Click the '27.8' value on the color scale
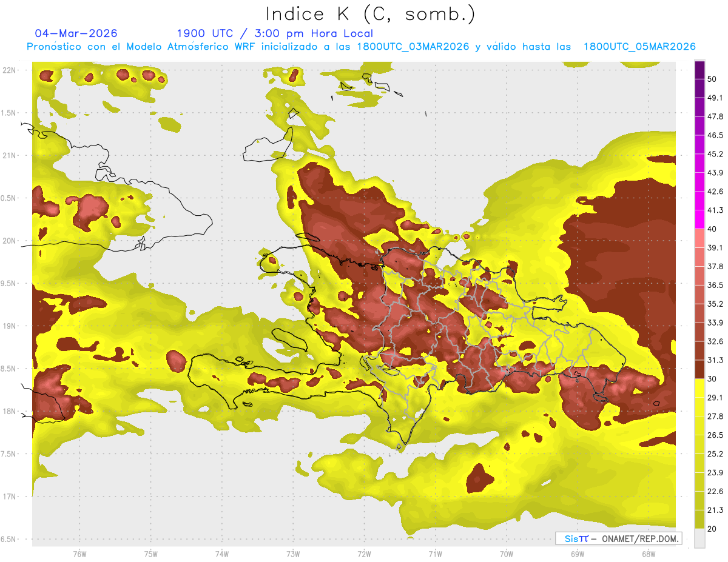The width and height of the screenshot is (728, 562). coord(715,416)
